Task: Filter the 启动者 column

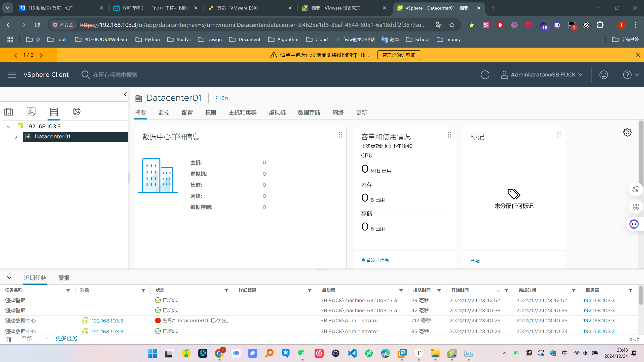Action: (401, 291)
